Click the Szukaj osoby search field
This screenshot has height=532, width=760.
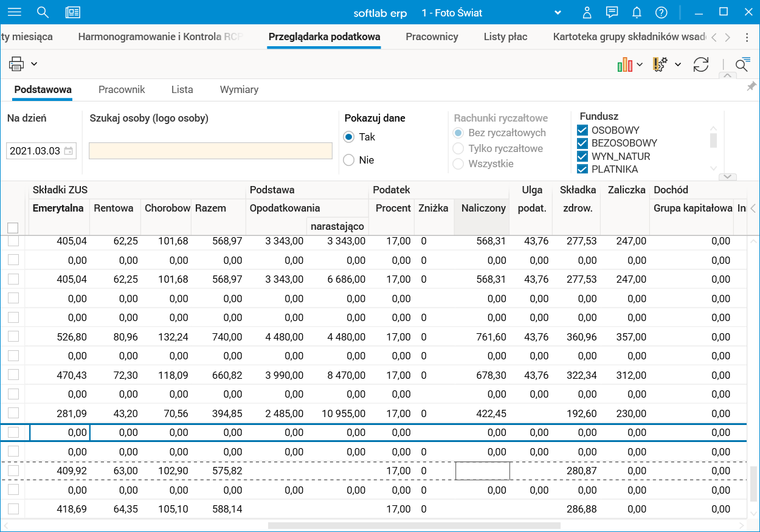point(210,151)
